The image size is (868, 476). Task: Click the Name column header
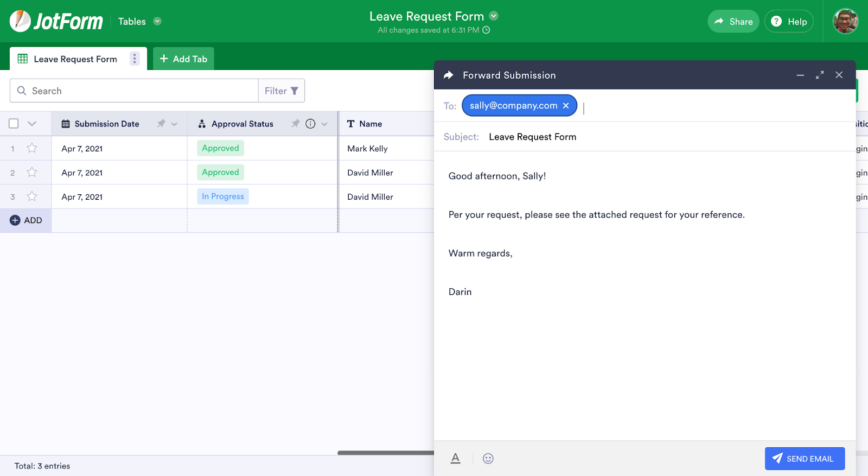pyautogui.click(x=386, y=124)
